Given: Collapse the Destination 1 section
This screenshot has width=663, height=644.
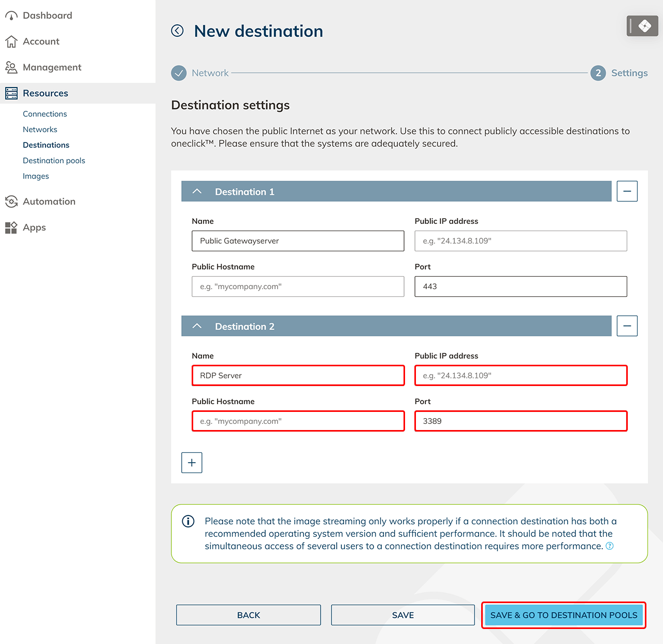Looking at the screenshot, I should tap(197, 191).
